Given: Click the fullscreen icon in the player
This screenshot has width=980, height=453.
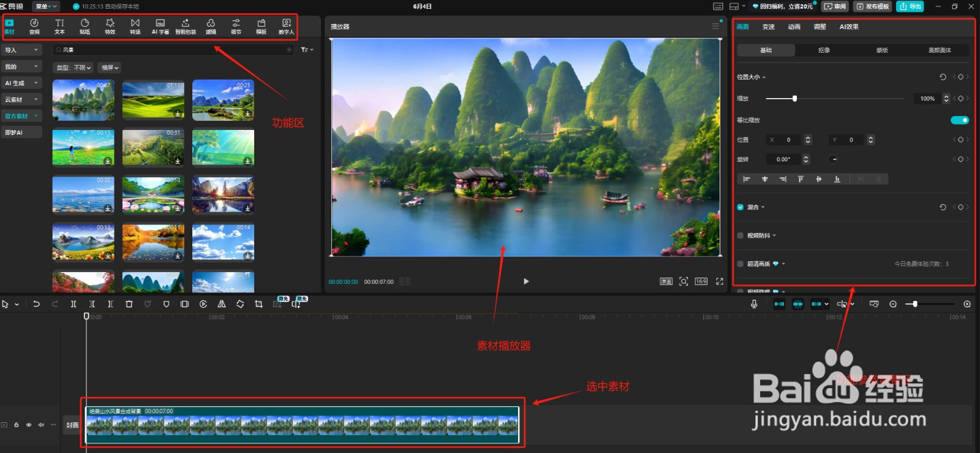Looking at the screenshot, I should pos(720,281).
